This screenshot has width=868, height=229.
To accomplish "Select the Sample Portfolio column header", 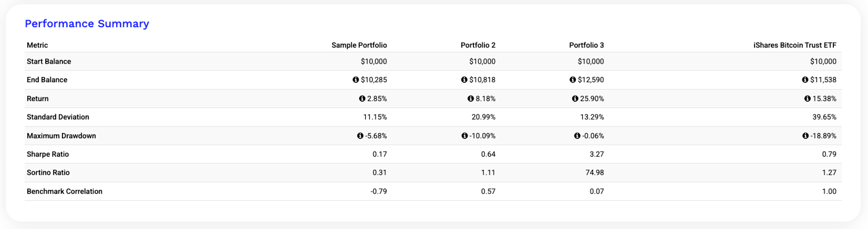I will pyautogui.click(x=359, y=45).
